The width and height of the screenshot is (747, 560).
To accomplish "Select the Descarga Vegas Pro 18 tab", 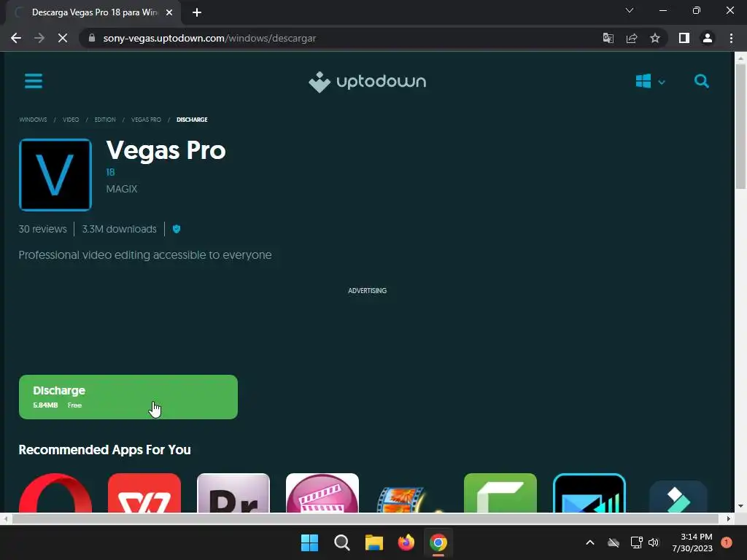I will (94, 12).
